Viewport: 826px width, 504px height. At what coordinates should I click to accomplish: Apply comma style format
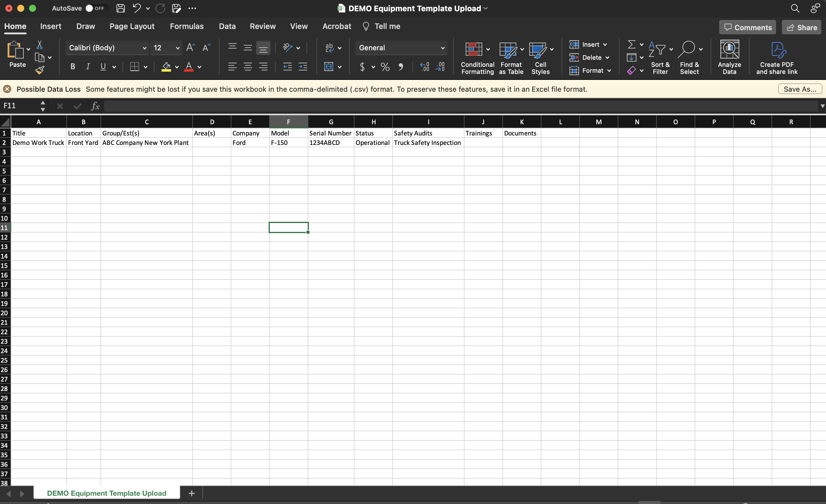pyautogui.click(x=401, y=67)
